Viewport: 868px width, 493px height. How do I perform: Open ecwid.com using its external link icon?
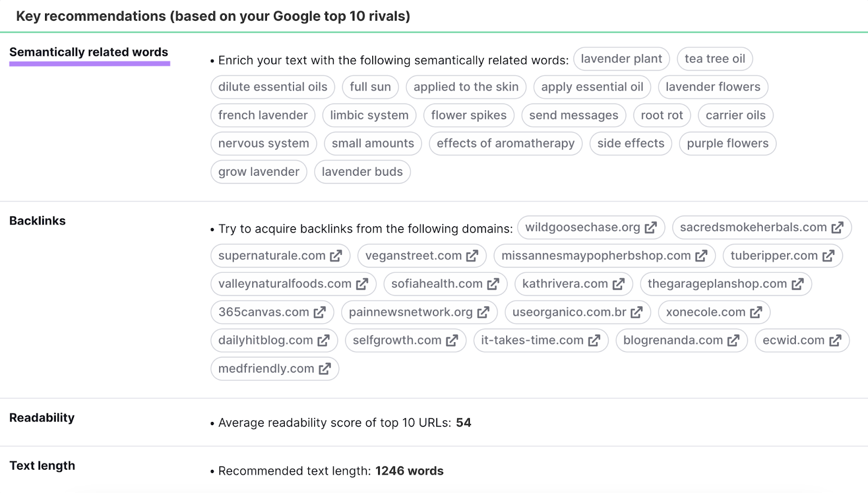pos(835,340)
